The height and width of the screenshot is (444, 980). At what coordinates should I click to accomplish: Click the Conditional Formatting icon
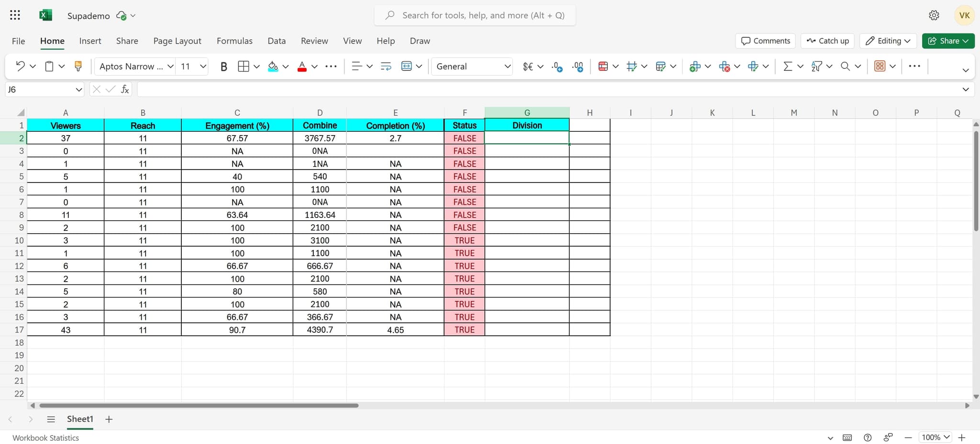[x=603, y=66]
